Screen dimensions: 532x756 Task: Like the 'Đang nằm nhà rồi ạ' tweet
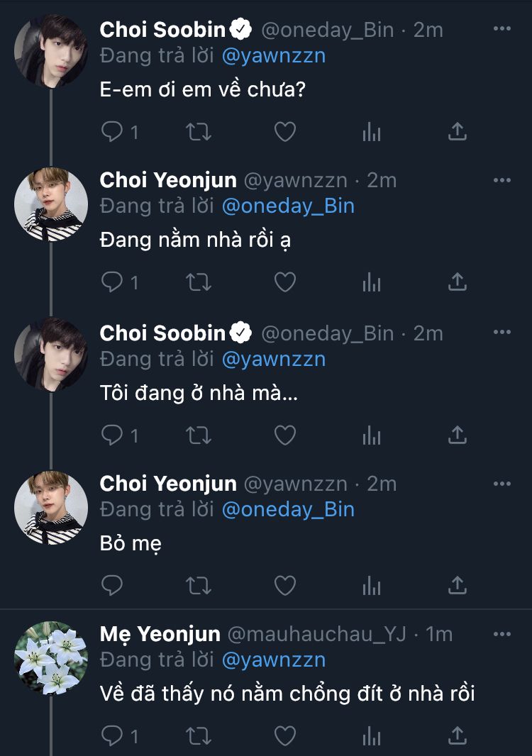(x=284, y=282)
